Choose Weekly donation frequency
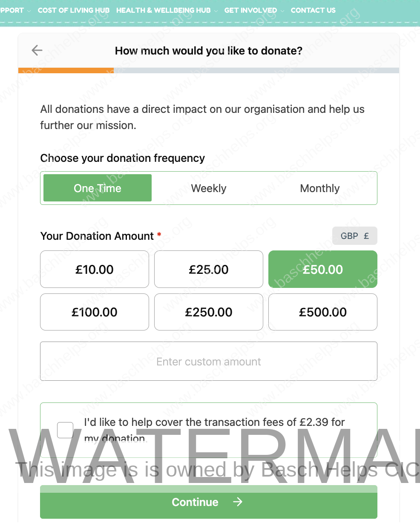This screenshot has height=523, width=420. click(209, 188)
